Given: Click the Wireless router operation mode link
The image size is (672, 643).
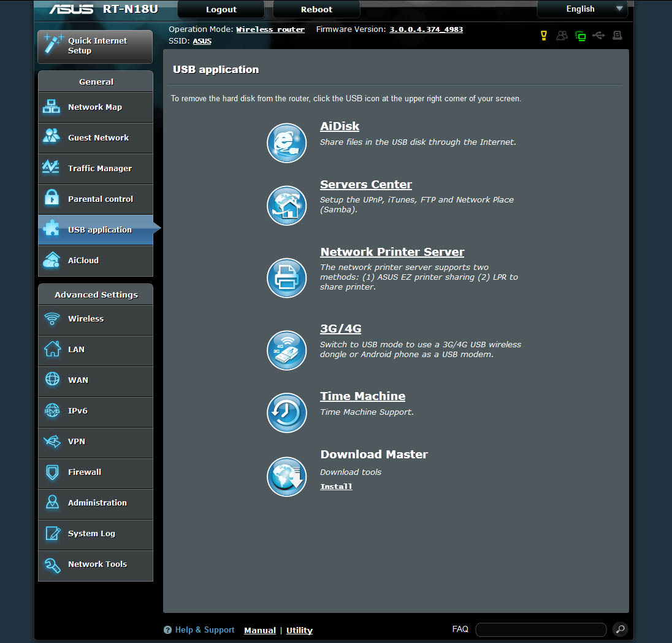Looking at the screenshot, I should pyautogui.click(x=270, y=29).
